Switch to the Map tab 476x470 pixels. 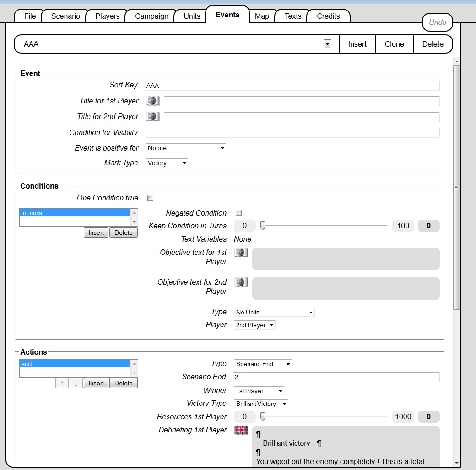(x=262, y=16)
